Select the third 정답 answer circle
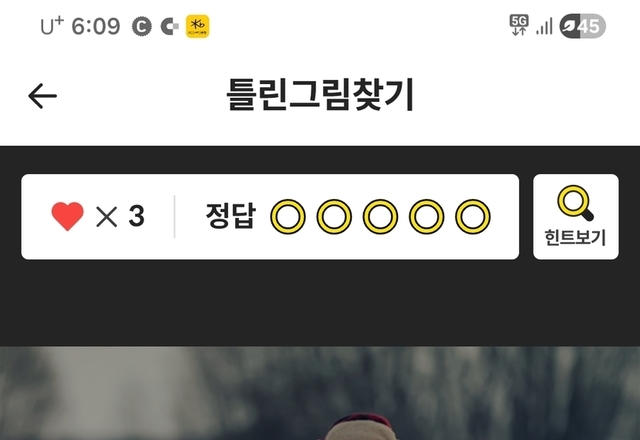 pos(380,216)
